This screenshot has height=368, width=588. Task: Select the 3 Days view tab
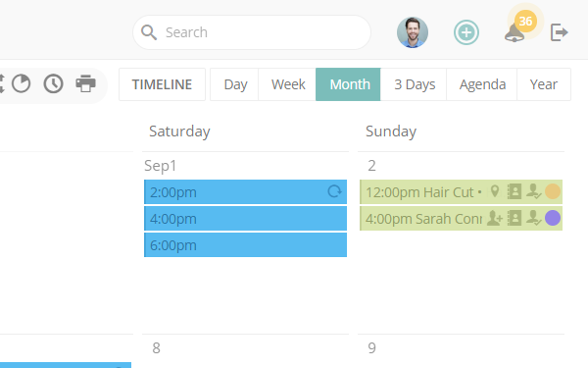(x=414, y=84)
